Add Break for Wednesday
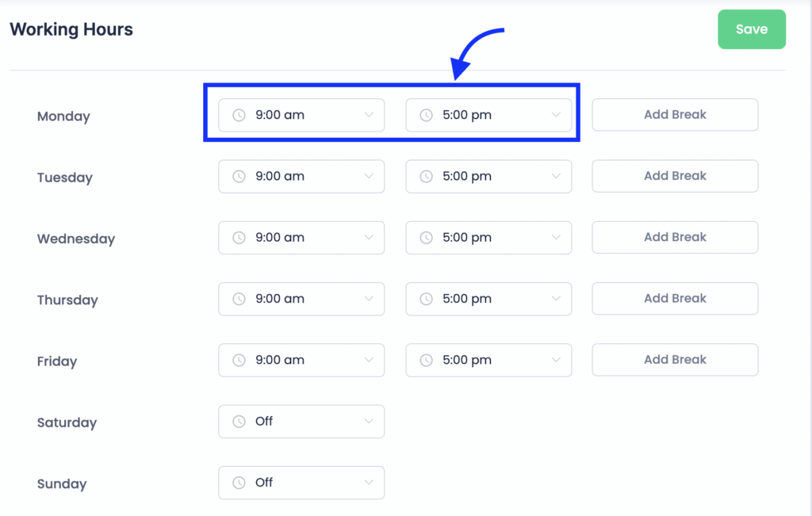Image resolution: width=812 pixels, height=516 pixels. coord(675,237)
